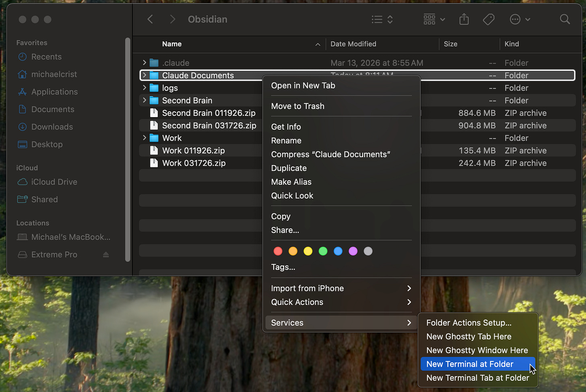This screenshot has width=586, height=392.
Task: Switch view using the list view control
Action: [x=382, y=19]
